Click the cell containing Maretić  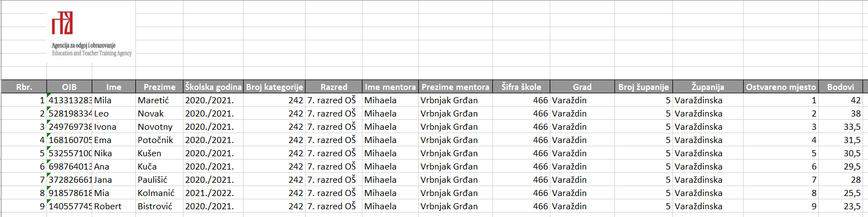point(159,100)
